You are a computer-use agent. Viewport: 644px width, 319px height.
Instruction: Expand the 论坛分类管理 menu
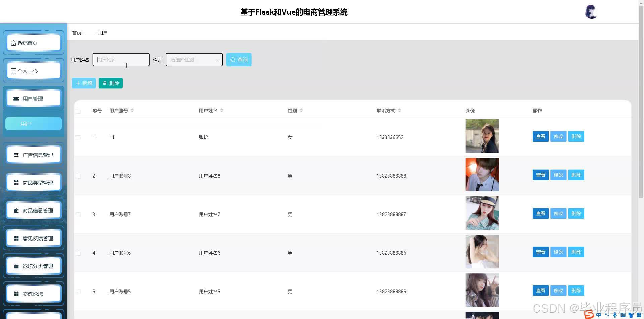34,266
